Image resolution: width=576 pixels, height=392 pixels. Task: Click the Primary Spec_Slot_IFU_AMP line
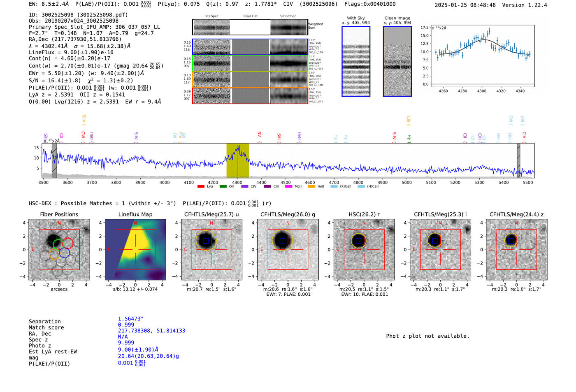(x=95, y=27)
